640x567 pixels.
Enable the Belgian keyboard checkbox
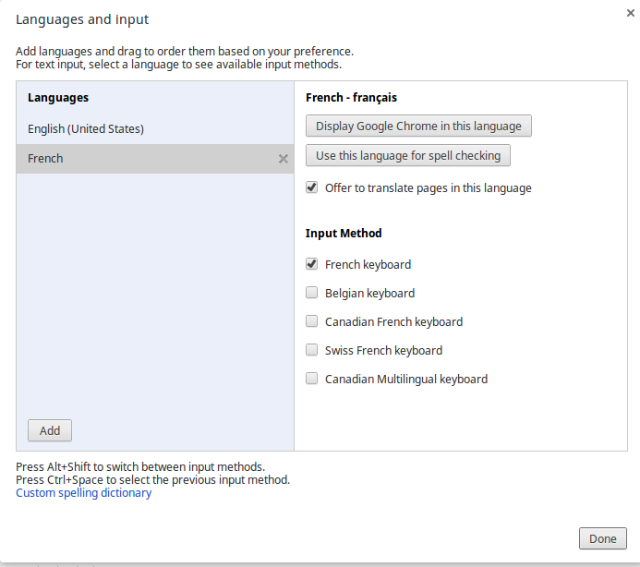coord(312,293)
